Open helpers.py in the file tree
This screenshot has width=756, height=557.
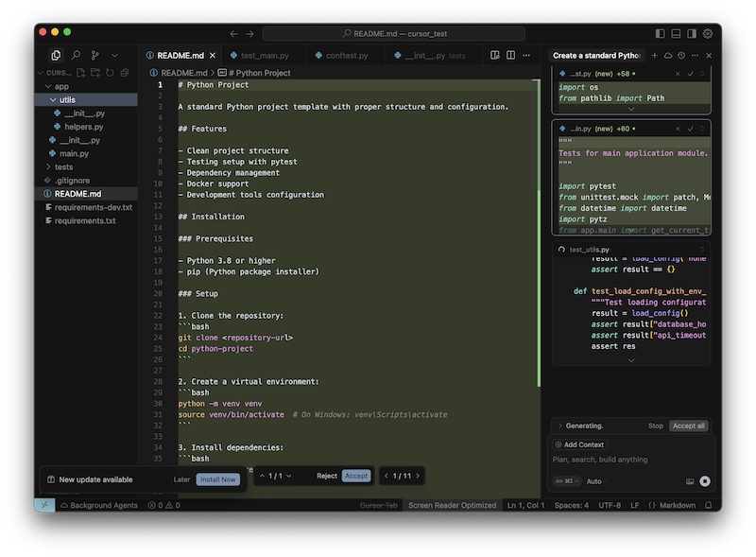pyautogui.click(x=86, y=127)
